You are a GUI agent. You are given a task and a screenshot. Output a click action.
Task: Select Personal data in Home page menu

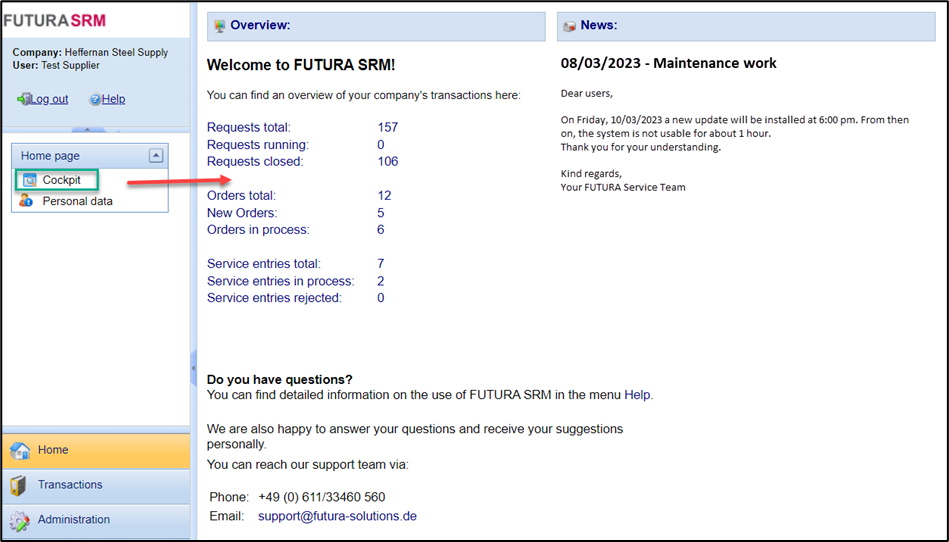point(77,201)
